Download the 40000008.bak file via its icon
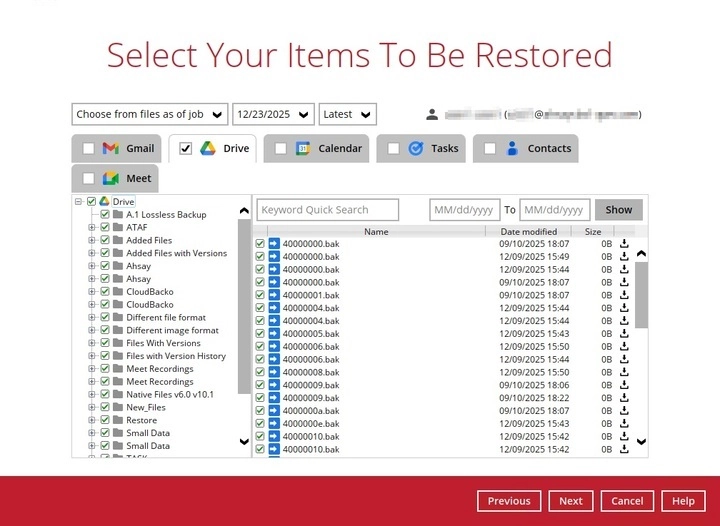The height and width of the screenshot is (526, 720). click(x=624, y=372)
